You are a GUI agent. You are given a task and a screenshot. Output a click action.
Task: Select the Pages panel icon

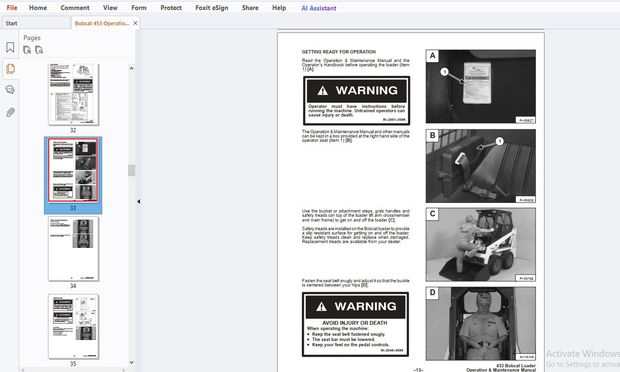pyautogui.click(x=10, y=69)
